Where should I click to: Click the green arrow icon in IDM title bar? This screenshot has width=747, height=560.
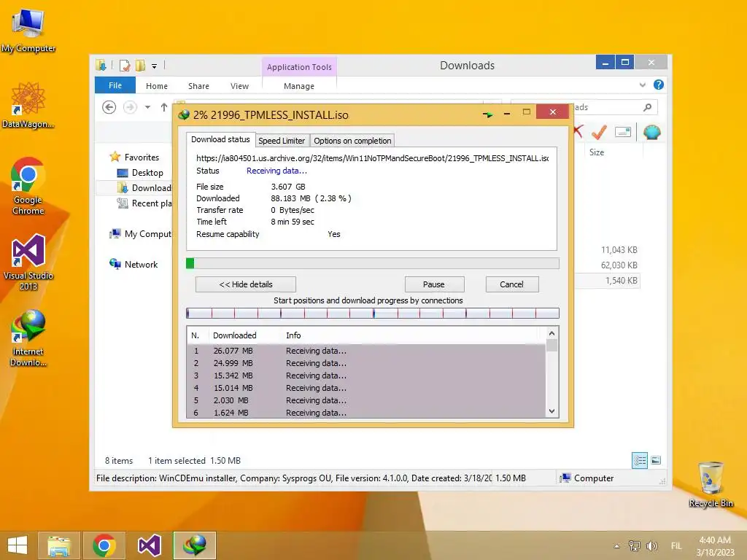pos(487,114)
